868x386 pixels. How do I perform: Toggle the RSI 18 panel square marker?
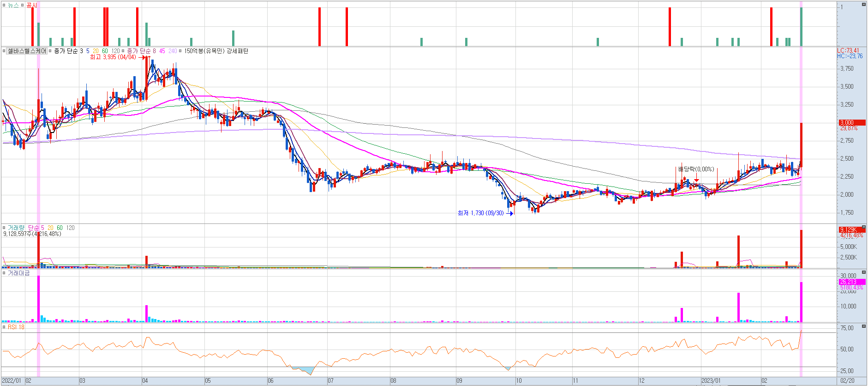tap(4, 327)
